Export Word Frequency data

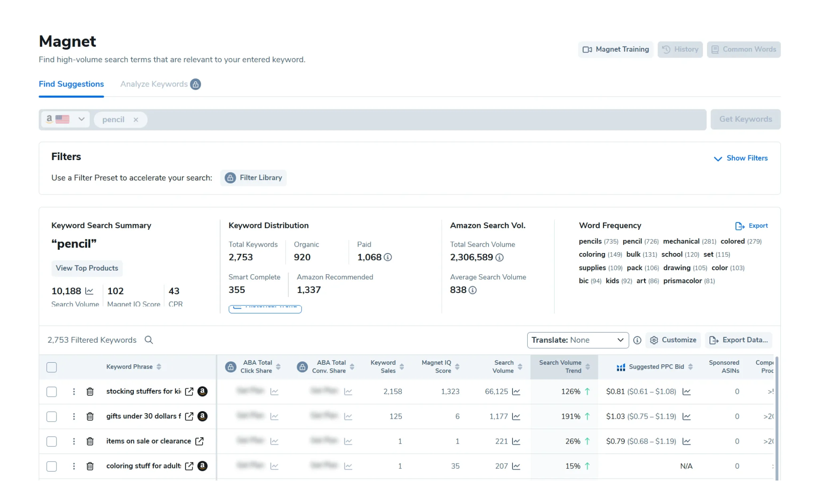coord(752,226)
